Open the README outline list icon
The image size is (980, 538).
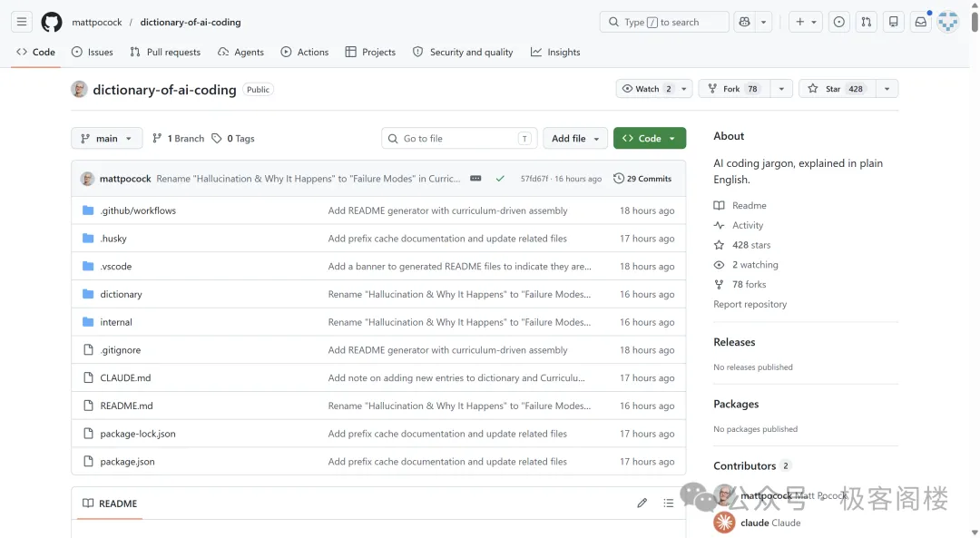pyautogui.click(x=668, y=503)
